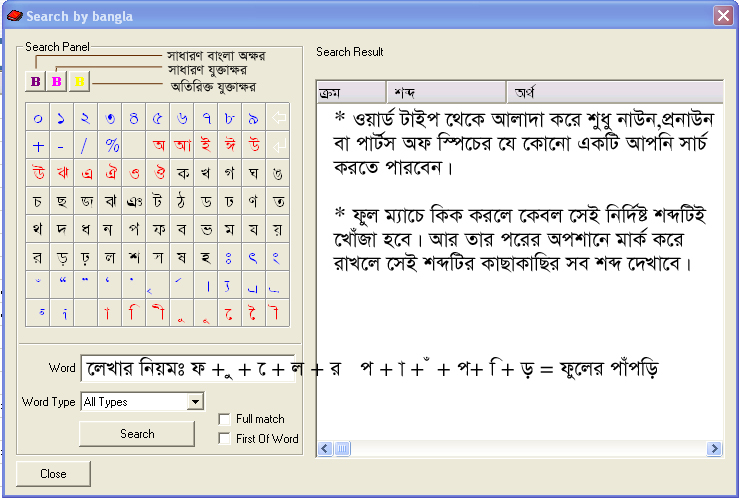Click the red vowel অ key
The height and width of the screenshot is (498, 739).
coord(158,145)
